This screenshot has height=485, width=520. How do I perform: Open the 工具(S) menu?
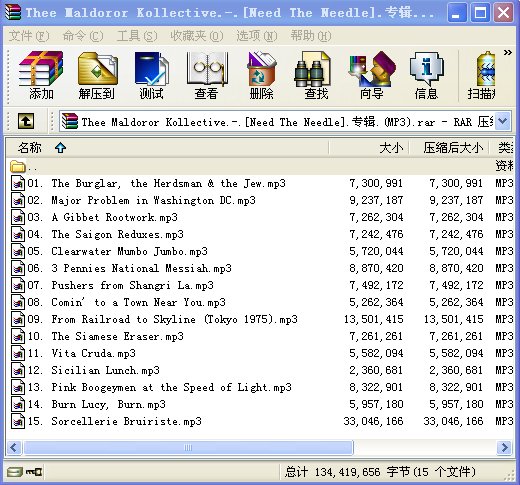[x=137, y=36]
